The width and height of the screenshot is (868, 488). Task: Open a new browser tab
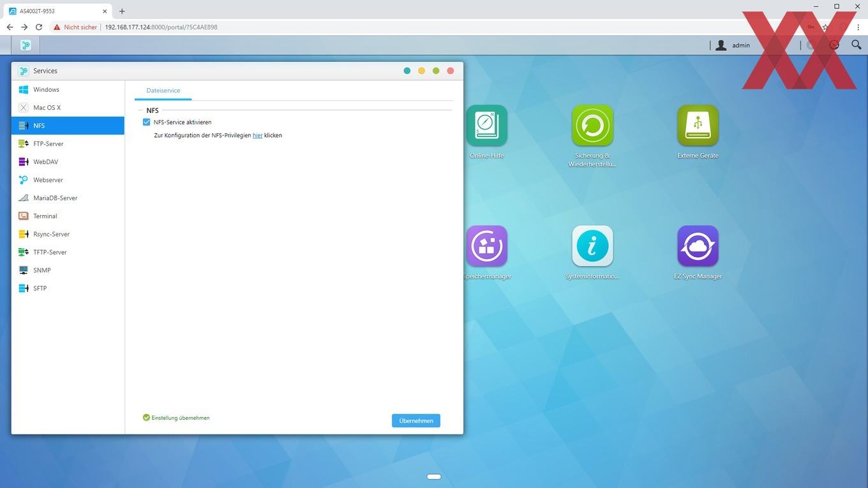[x=122, y=11]
